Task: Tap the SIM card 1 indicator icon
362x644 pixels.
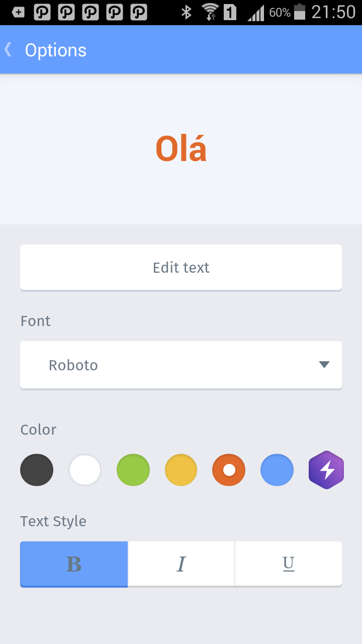Action: 230,12
